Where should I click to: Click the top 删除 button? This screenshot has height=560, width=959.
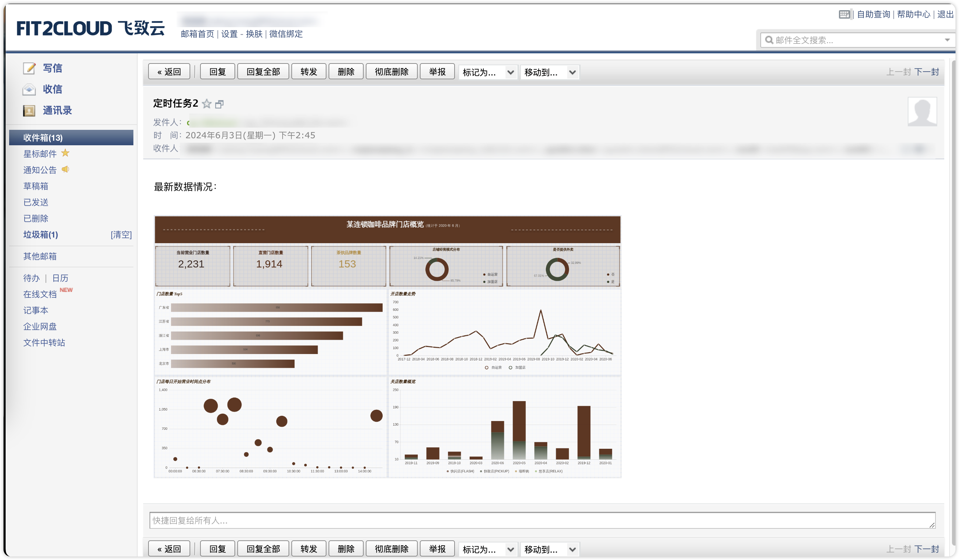(346, 72)
